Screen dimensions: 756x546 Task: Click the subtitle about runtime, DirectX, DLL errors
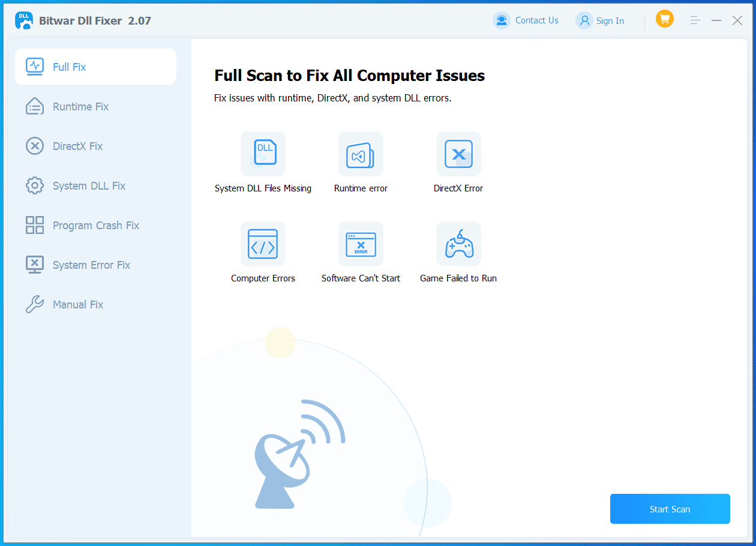[x=332, y=98]
